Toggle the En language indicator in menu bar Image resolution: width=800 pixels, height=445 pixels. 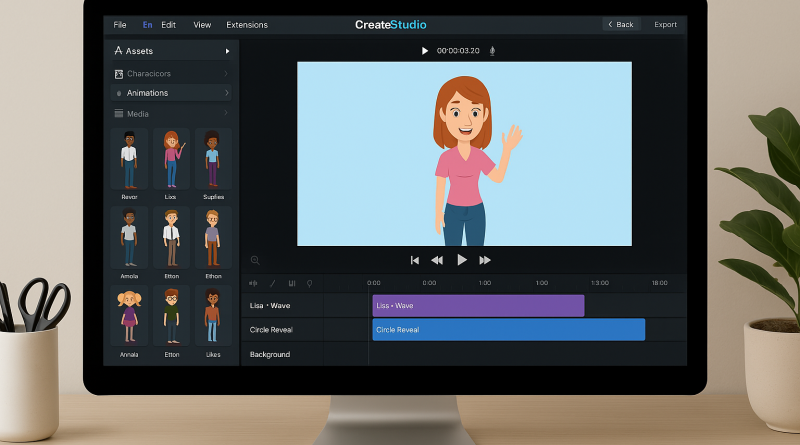pyautogui.click(x=148, y=24)
